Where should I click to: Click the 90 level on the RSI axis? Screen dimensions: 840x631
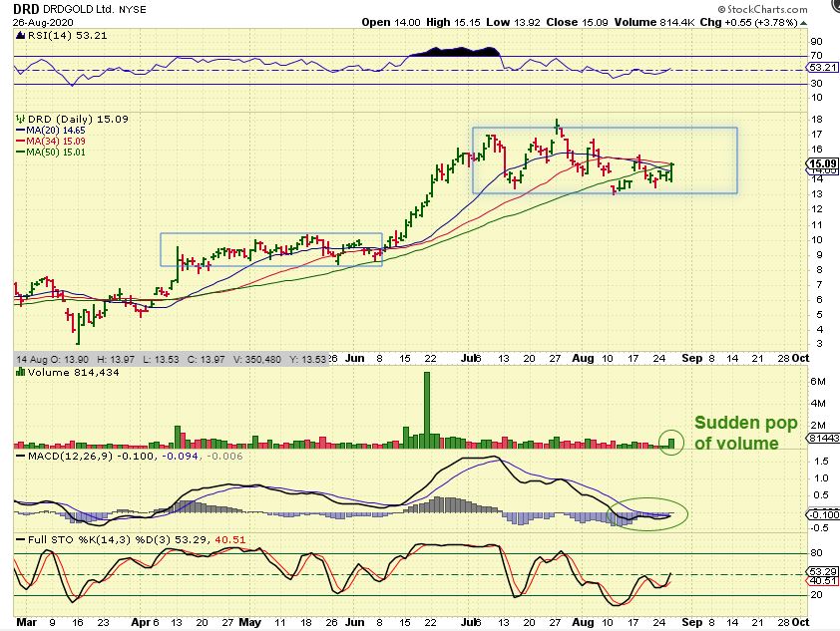point(816,41)
